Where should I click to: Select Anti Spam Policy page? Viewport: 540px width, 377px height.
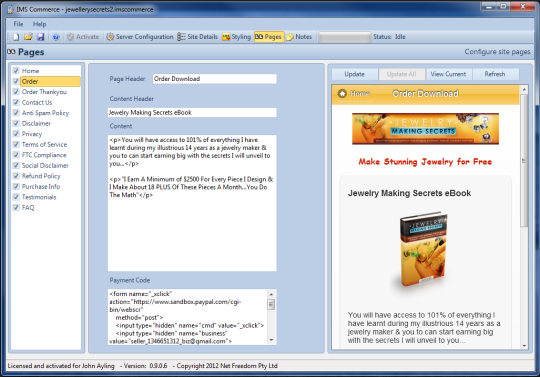[45, 113]
